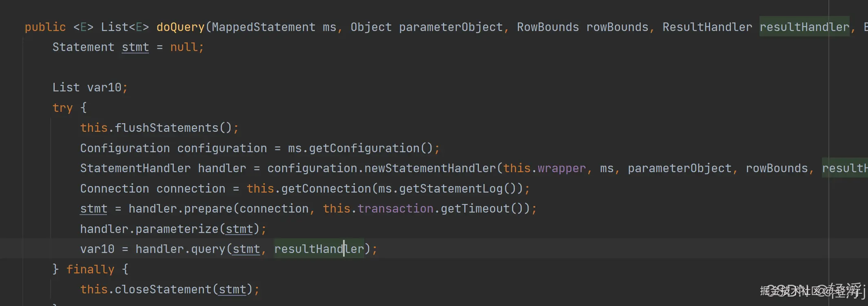
Task: Click 'flushStatements' method call
Action: tap(167, 128)
